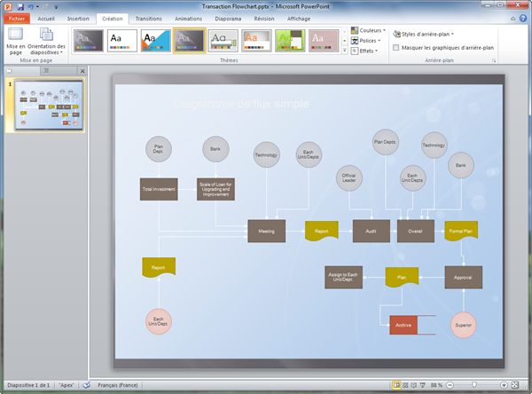The width and height of the screenshot is (532, 394).
Task: Switch to the Affichage tab
Action: coord(299,19)
